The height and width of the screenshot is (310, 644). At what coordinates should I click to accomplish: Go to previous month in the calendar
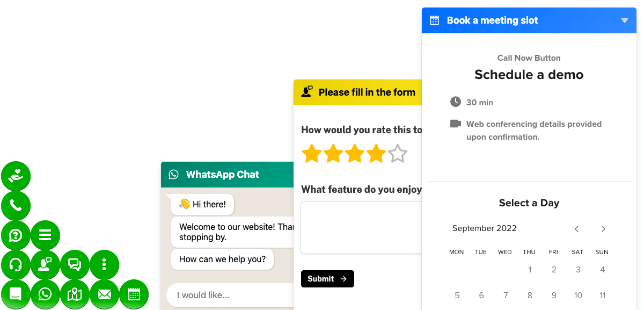click(576, 228)
